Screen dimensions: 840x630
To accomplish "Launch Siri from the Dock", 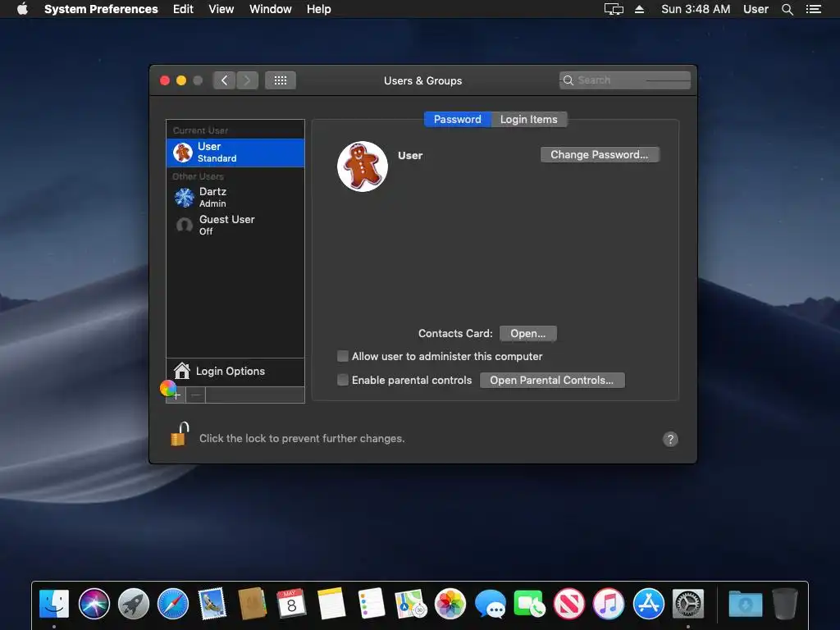I will 94,604.
